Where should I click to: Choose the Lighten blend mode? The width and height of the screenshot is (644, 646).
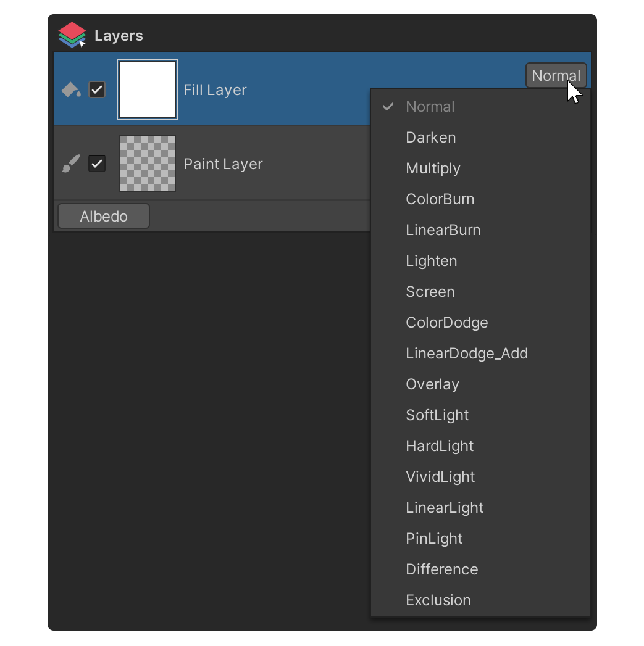click(480, 261)
